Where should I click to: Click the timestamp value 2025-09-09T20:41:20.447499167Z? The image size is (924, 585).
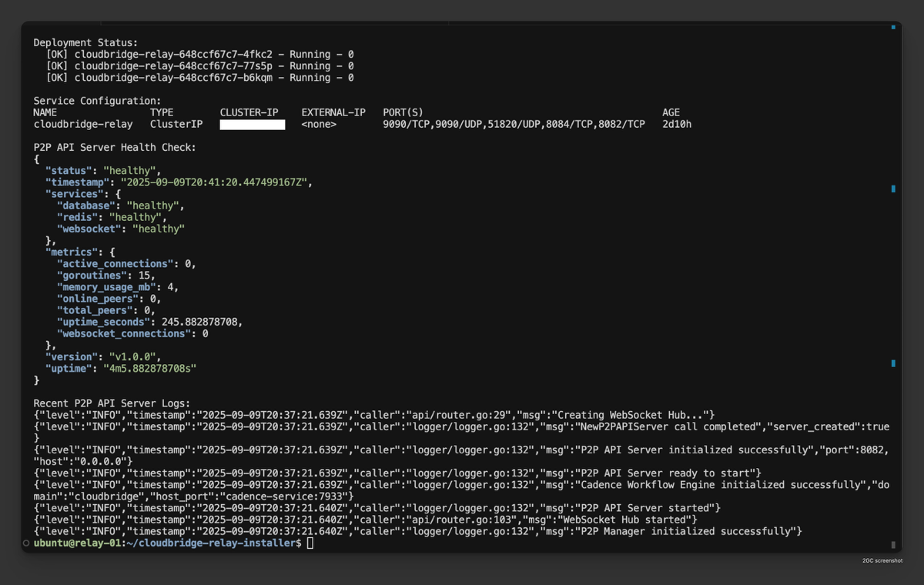coord(214,182)
